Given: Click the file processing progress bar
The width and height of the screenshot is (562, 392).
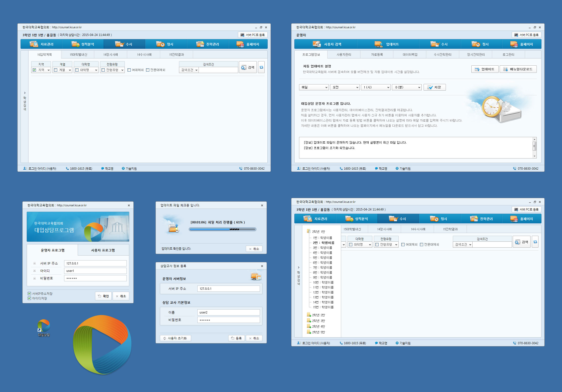Looking at the screenshot, I should pos(222,229).
